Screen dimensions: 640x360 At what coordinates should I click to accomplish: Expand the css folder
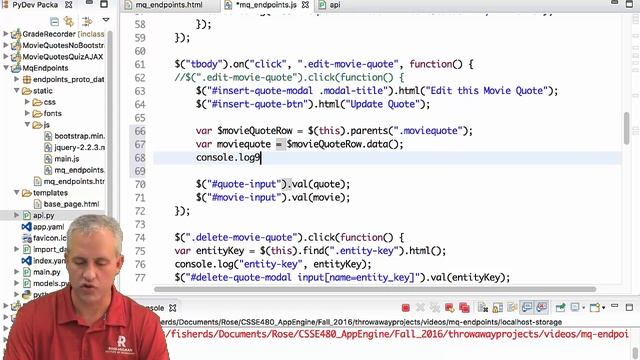tap(27, 102)
